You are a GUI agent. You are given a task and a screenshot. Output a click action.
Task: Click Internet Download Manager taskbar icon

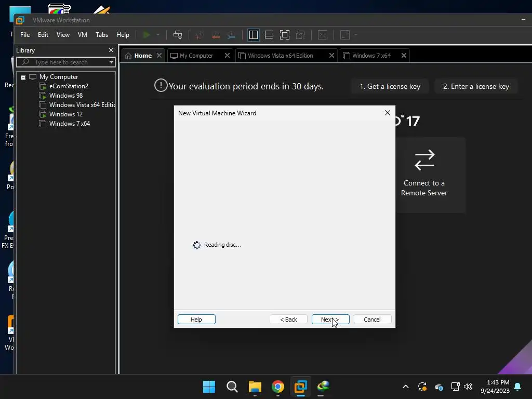(323, 387)
